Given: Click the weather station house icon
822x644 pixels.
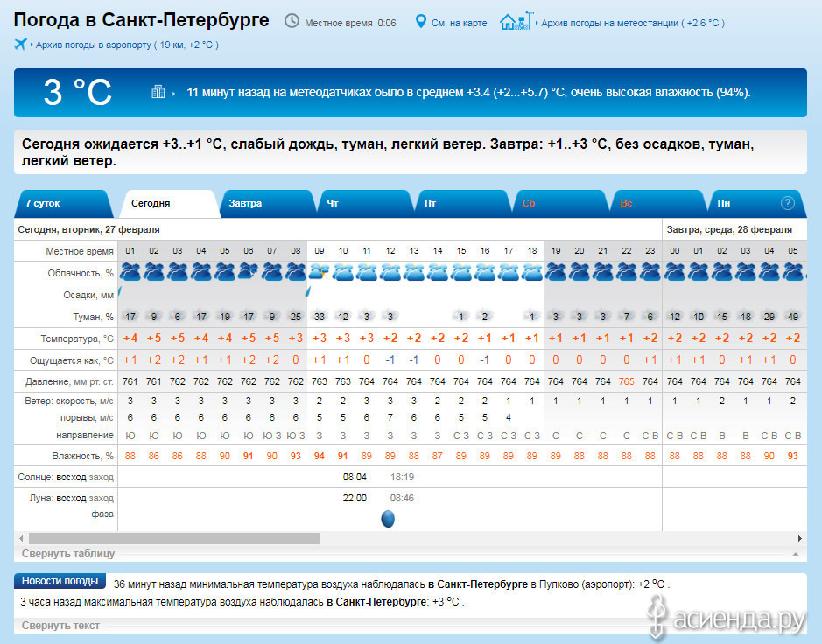Looking at the screenshot, I should pos(516,21).
